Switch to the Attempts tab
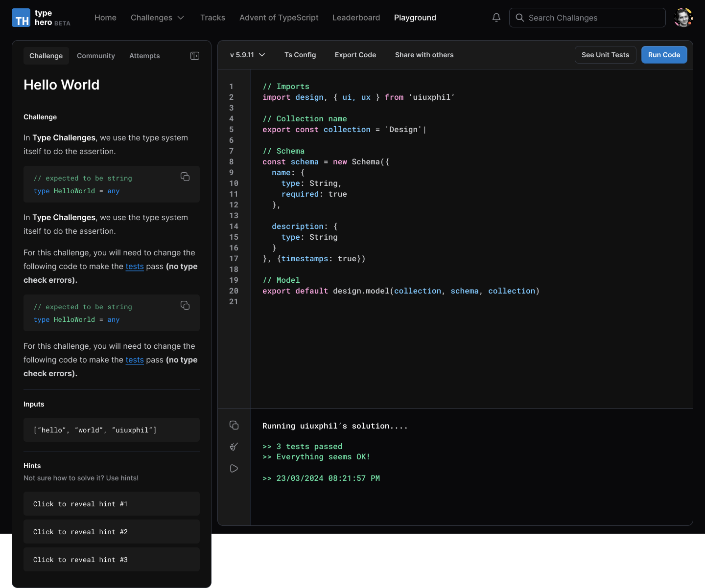 pos(144,56)
